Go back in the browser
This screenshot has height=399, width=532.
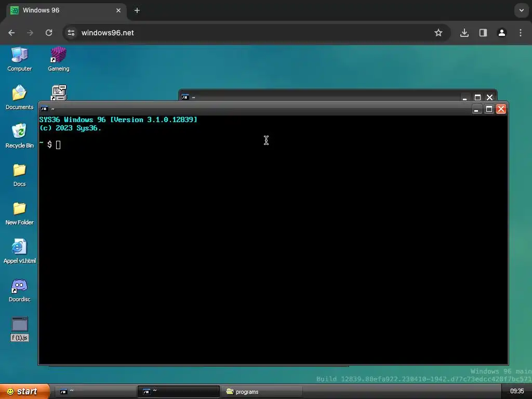coord(11,33)
